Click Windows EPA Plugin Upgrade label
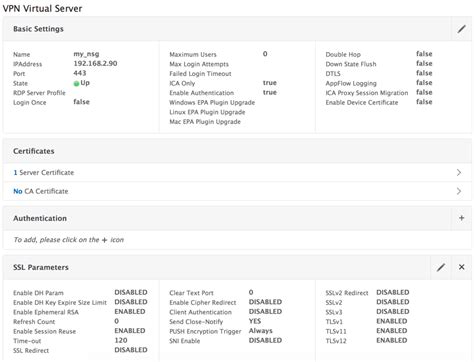This screenshot has width=474, height=362. 212,102
